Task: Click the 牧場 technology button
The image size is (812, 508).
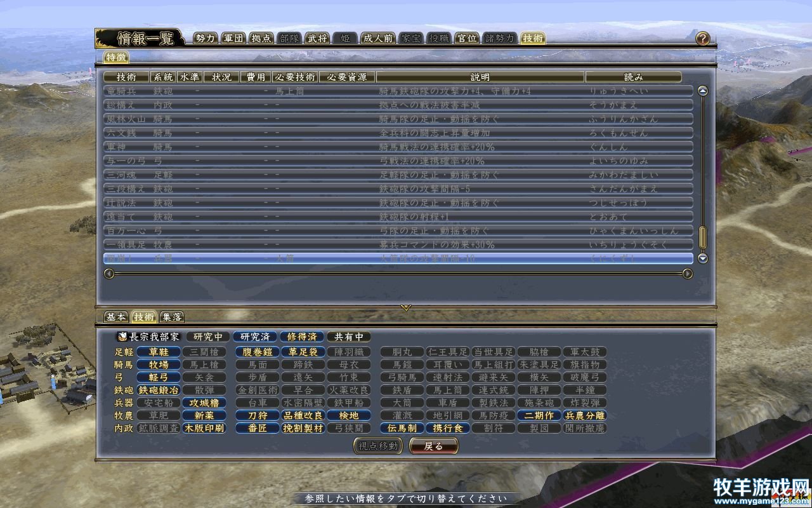Action: 159,364
